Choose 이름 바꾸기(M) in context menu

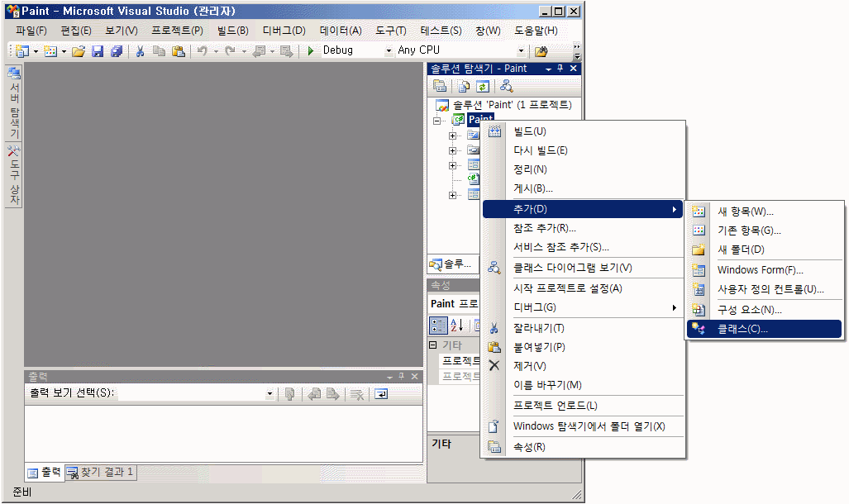tap(583, 385)
